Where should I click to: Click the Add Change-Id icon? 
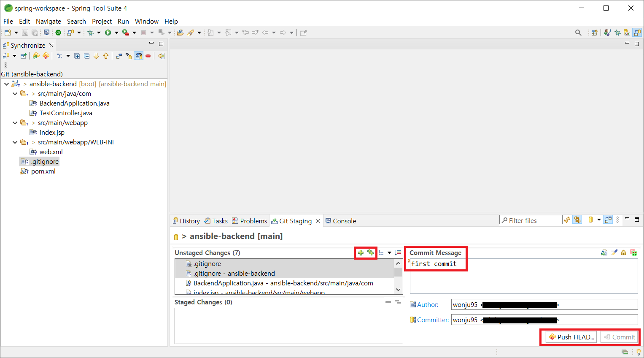click(x=633, y=252)
